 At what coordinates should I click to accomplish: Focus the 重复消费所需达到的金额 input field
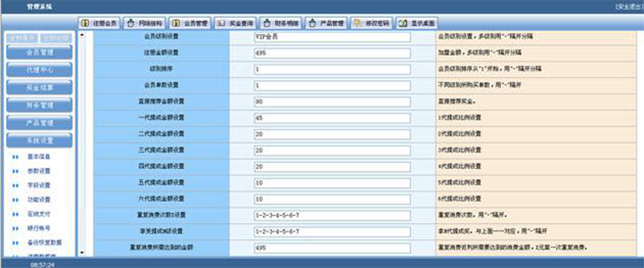[x=332, y=248]
